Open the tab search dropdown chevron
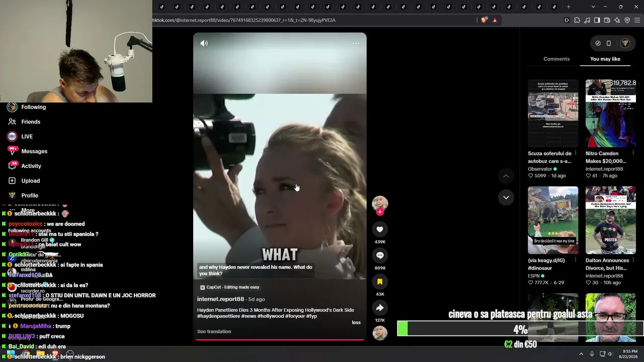Viewport: 644px width, 362px height. pyautogui.click(x=593, y=7)
